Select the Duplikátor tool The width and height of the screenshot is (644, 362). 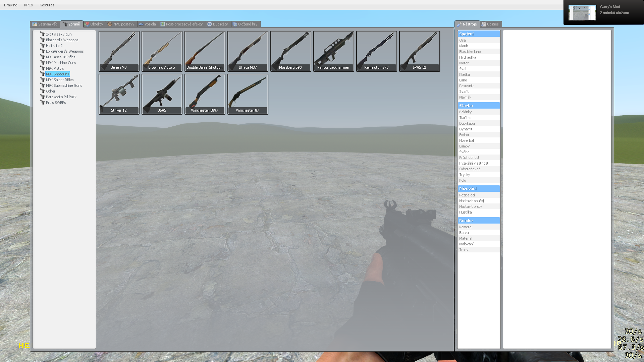pos(479,123)
